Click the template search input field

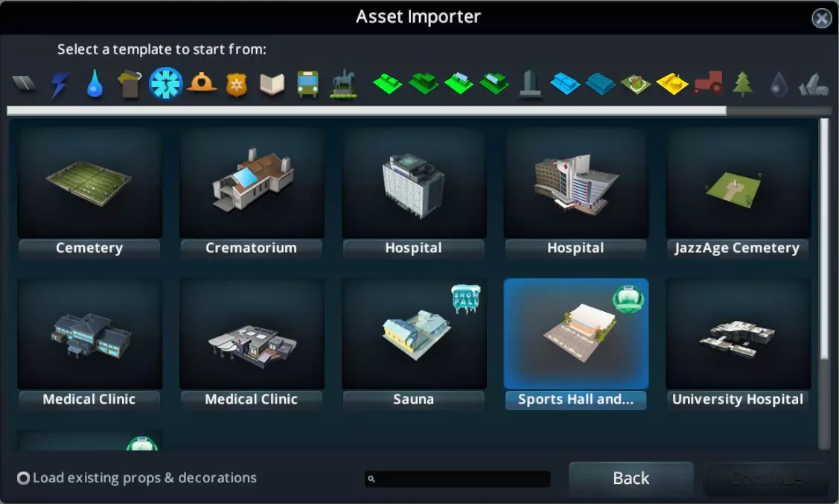pos(458,479)
